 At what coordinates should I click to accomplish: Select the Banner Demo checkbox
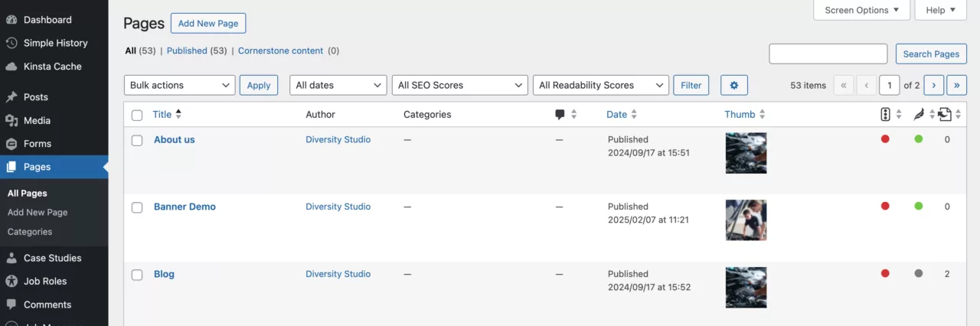tap(137, 207)
